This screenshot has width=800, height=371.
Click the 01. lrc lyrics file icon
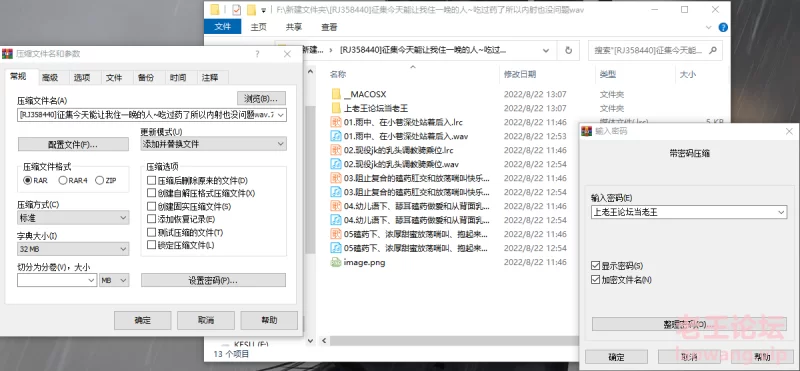point(336,122)
